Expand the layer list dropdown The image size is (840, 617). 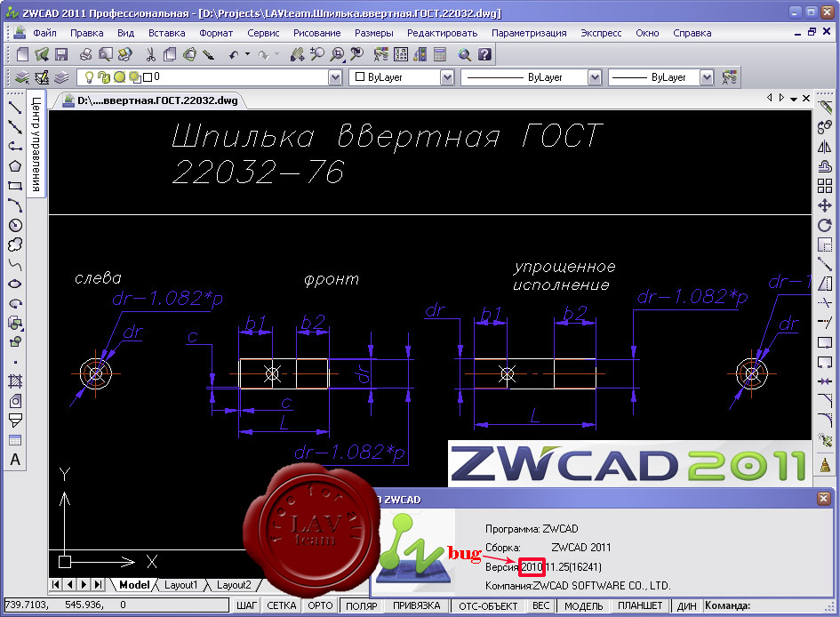335,77
